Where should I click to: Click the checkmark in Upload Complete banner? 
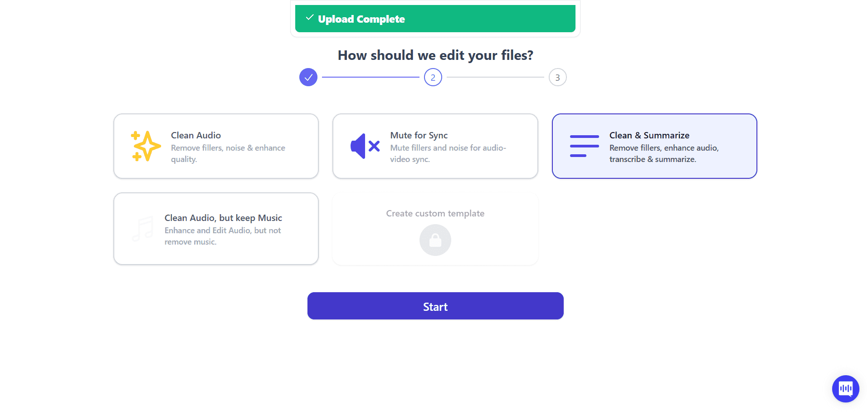tap(310, 18)
